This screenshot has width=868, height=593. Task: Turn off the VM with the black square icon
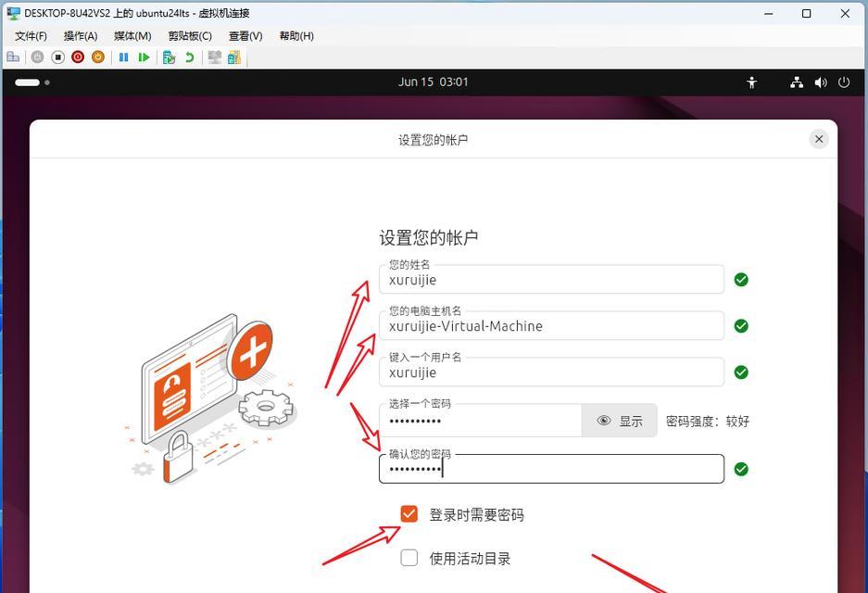(57, 57)
